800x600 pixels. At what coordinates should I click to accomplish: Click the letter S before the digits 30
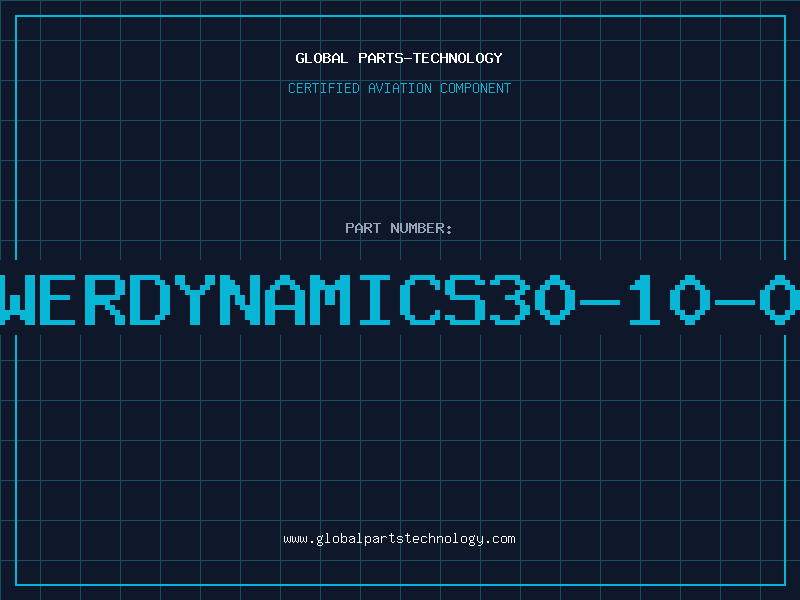coord(465,297)
